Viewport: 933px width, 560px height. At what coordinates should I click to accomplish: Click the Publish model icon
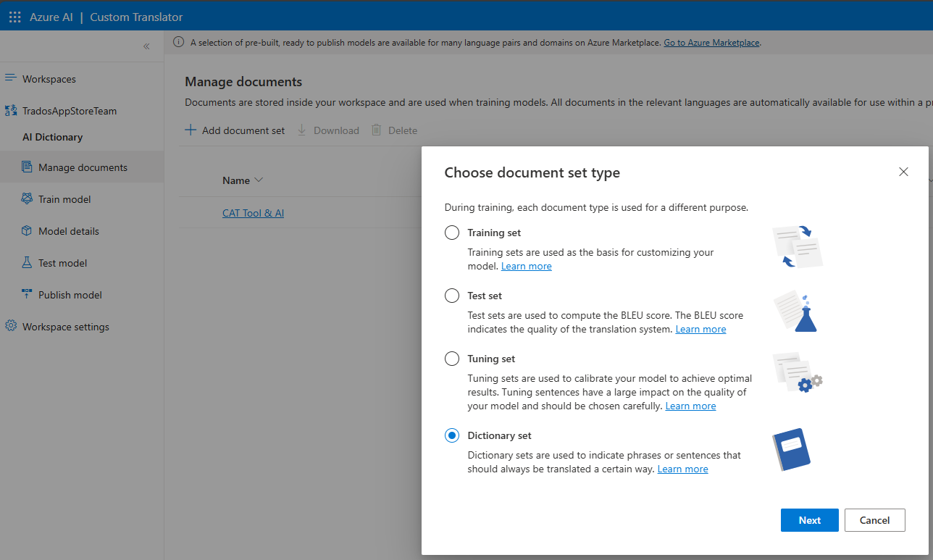click(x=27, y=295)
